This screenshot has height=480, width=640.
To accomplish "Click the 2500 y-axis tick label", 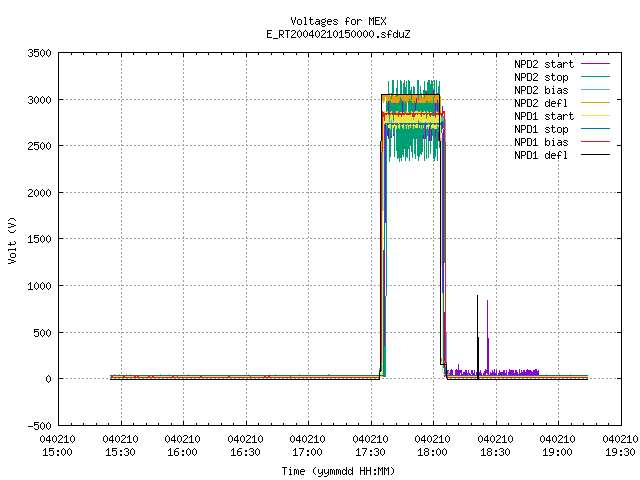I will [x=39, y=146].
